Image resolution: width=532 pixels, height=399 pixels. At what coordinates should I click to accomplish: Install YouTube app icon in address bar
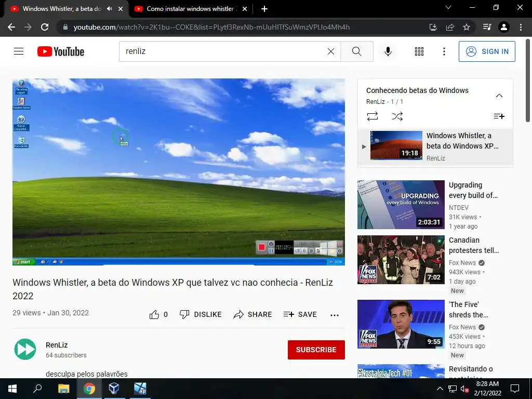point(433,27)
